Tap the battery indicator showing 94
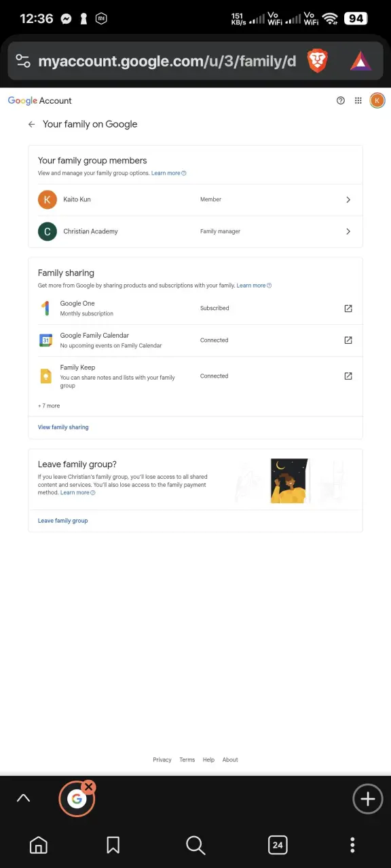Viewport: 391px width, 868px height. tap(356, 18)
